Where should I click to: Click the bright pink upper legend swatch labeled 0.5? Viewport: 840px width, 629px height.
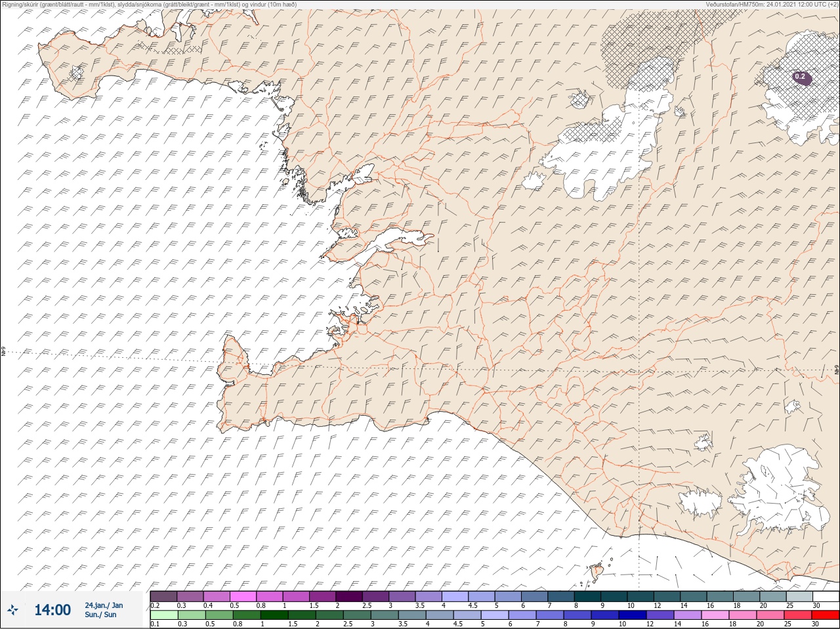(243, 596)
